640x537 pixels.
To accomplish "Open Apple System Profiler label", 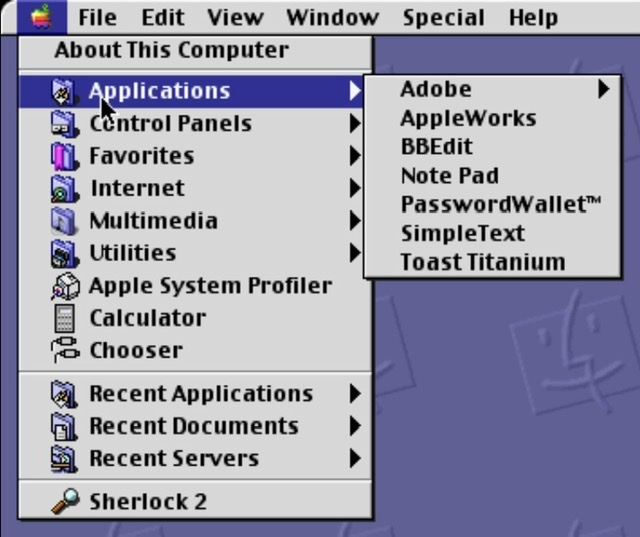I will (x=211, y=286).
